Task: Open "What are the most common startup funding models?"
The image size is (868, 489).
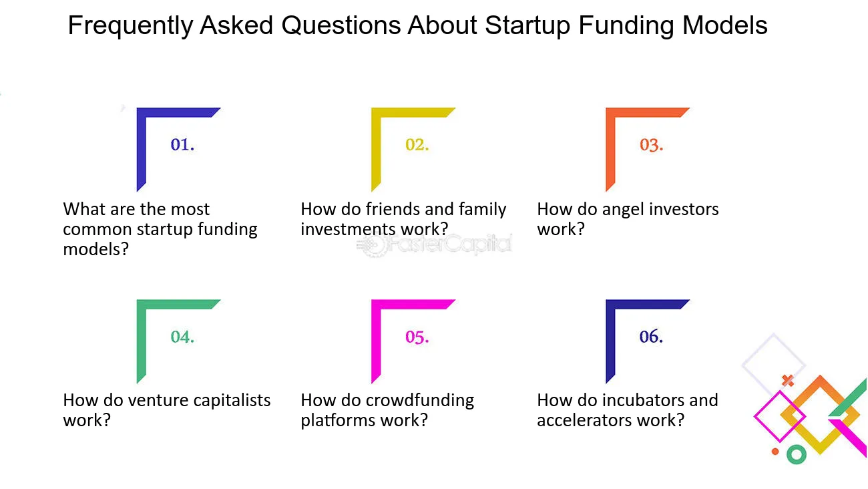Action: pyautogui.click(x=160, y=229)
